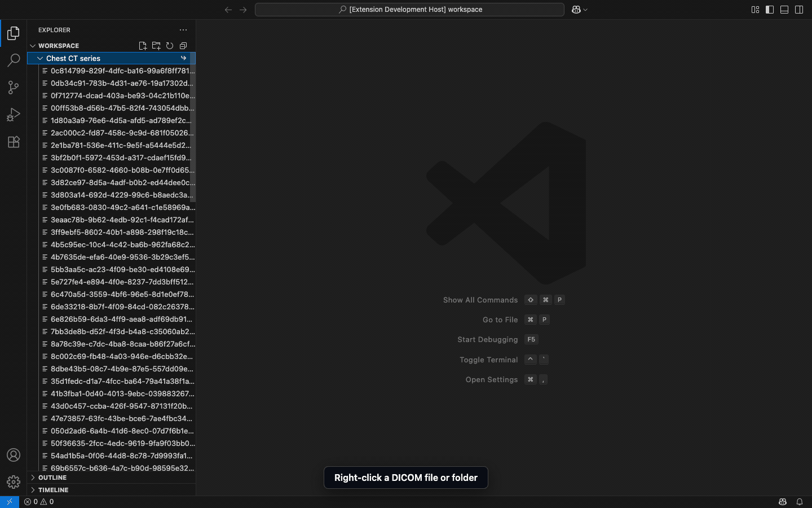Open file starting with 3eaac78b-9b62

click(112, 220)
